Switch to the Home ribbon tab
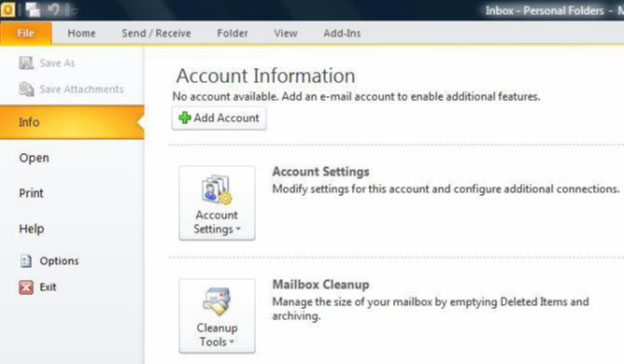The image size is (624, 364). pyautogui.click(x=81, y=33)
